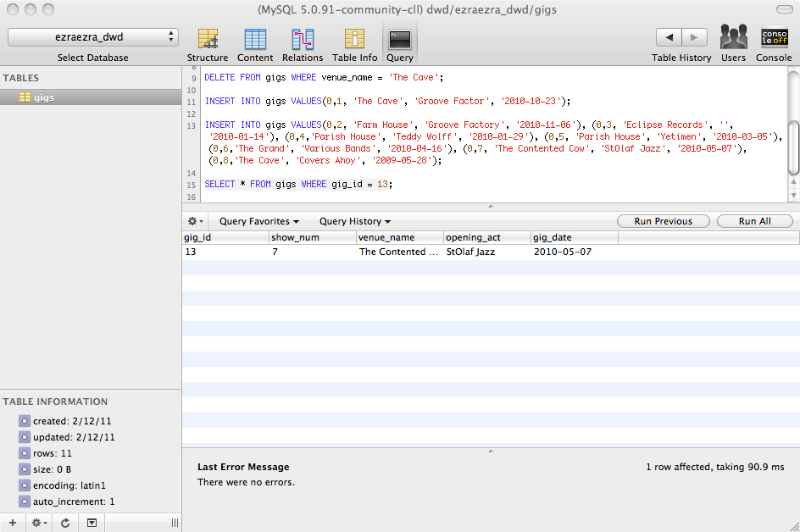The width and height of the screenshot is (800, 532).
Task: Click the updated: 2/12/11 info row
Action: coord(67,437)
